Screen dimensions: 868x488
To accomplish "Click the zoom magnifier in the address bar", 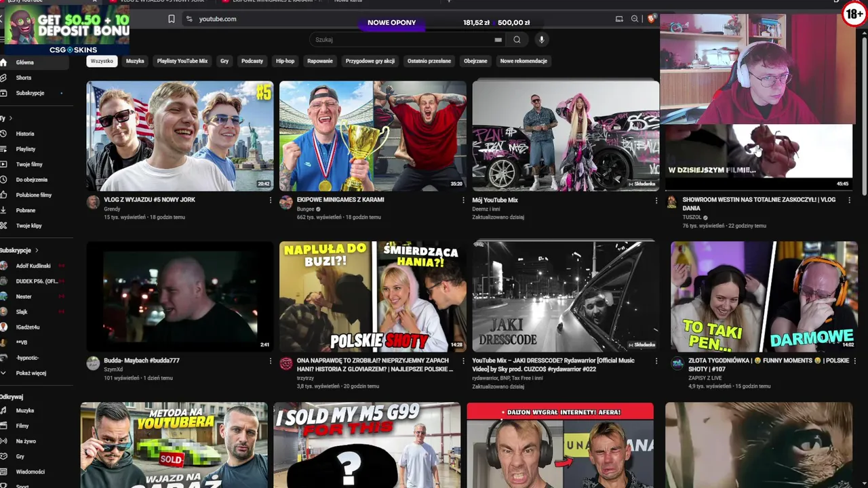I will (635, 19).
